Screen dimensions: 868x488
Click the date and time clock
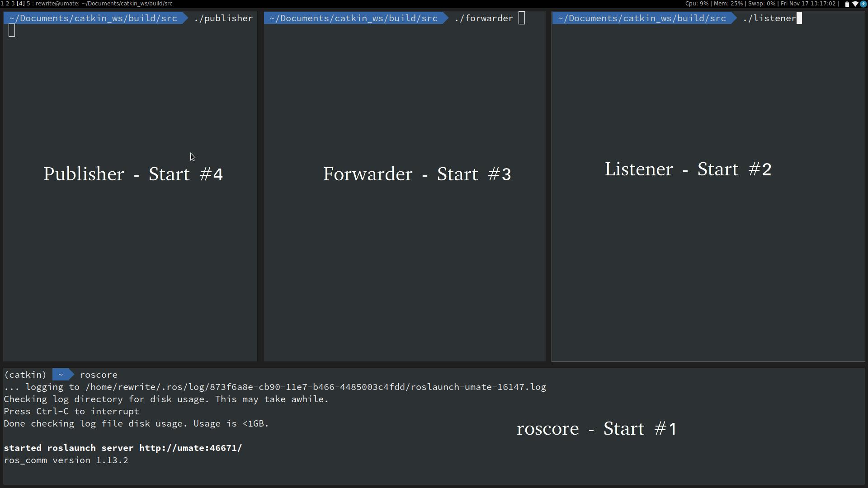tap(808, 4)
